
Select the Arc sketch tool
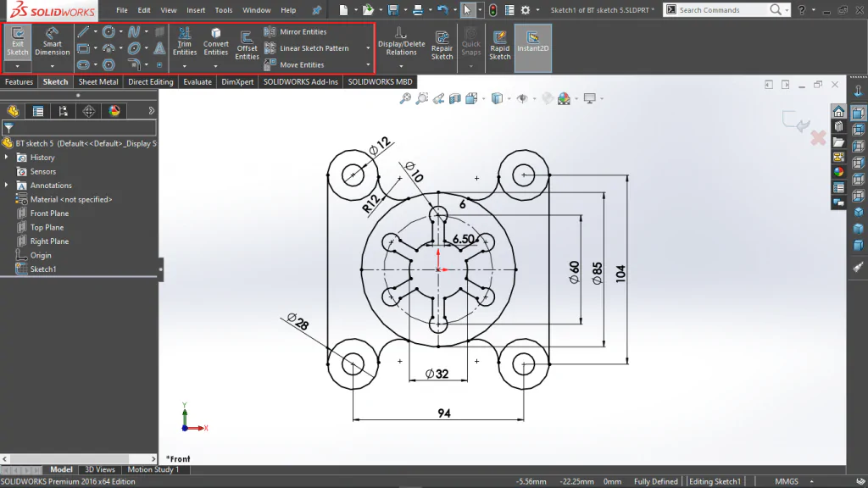click(x=108, y=48)
